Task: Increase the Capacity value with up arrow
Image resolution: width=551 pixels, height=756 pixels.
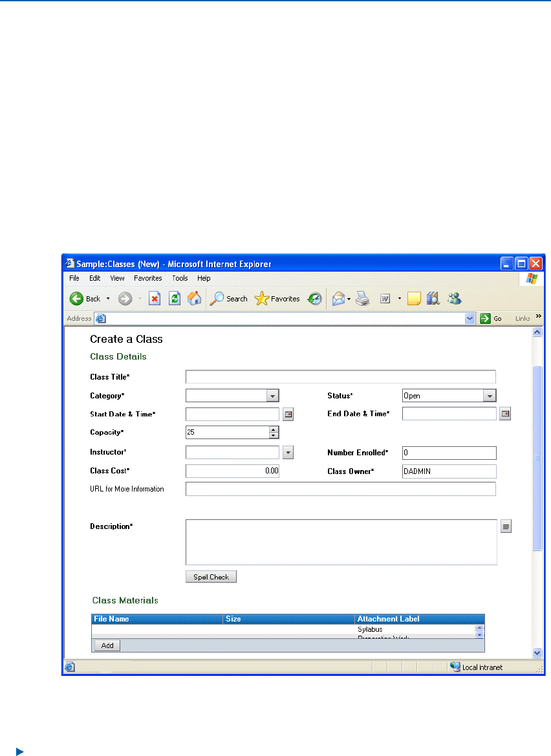Action: coord(274,429)
